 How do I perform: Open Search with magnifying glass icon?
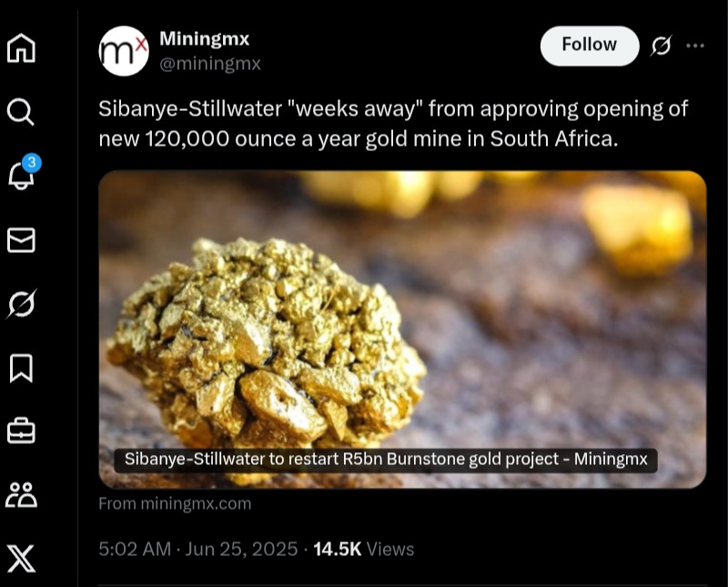[21, 112]
